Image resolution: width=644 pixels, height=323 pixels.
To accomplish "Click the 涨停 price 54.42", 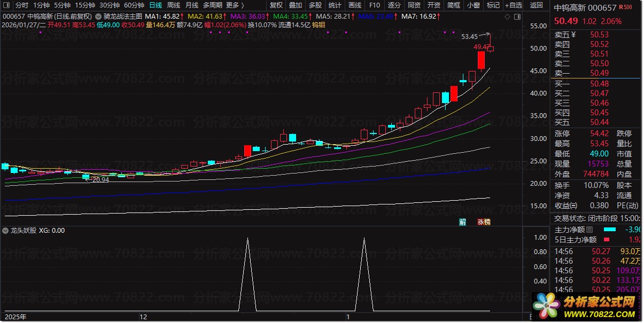I will click(x=599, y=133).
